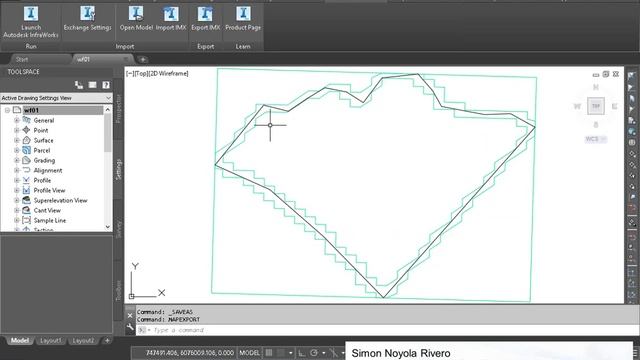640x360 pixels.
Task: Expand the Surface settings node
Action: [17, 140]
